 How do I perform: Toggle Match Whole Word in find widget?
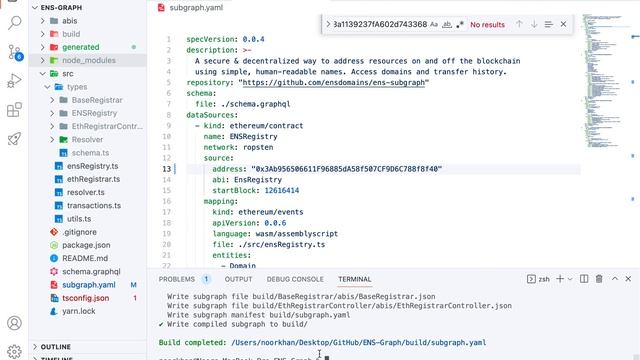(447, 24)
